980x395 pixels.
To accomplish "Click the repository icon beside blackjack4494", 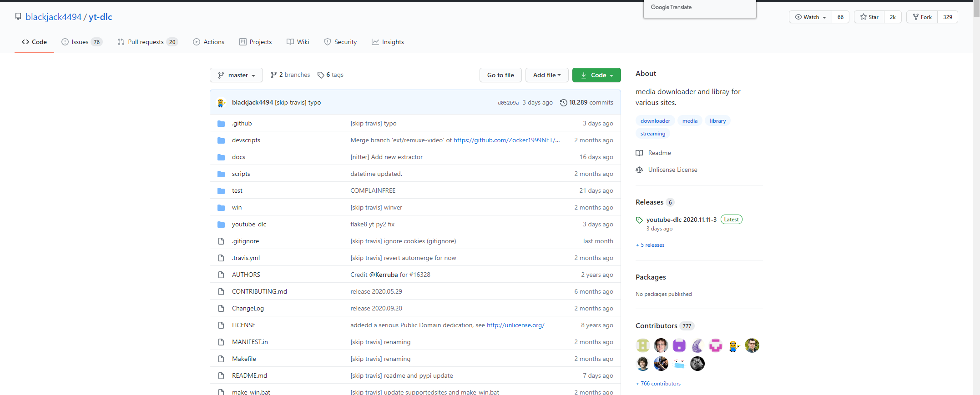I will pyautogui.click(x=18, y=17).
